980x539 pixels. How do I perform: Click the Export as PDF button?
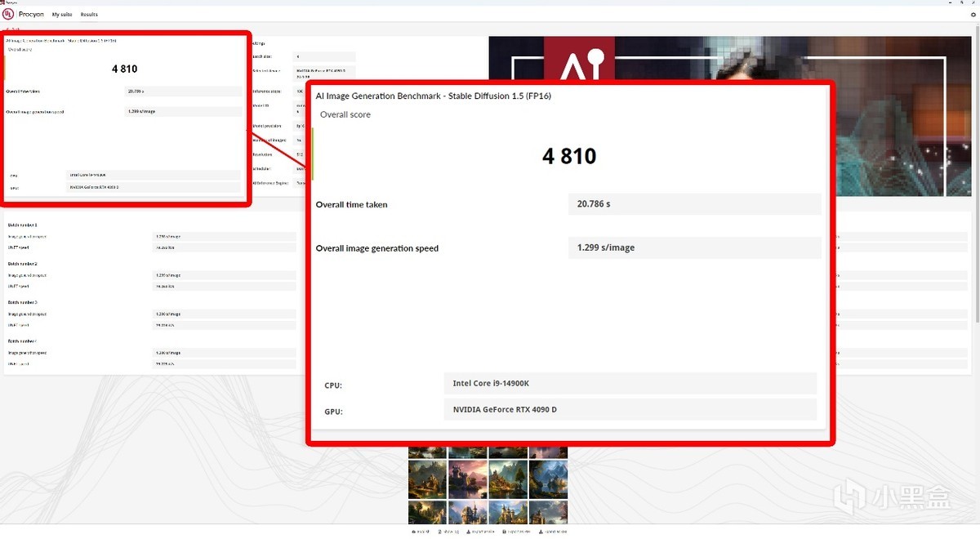(x=516, y=532)
